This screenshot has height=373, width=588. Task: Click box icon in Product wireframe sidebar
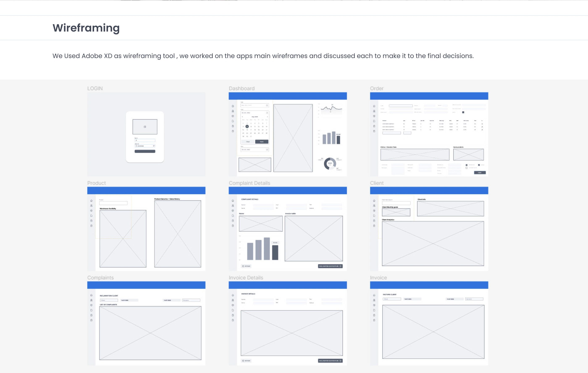[x=91, y=211]
